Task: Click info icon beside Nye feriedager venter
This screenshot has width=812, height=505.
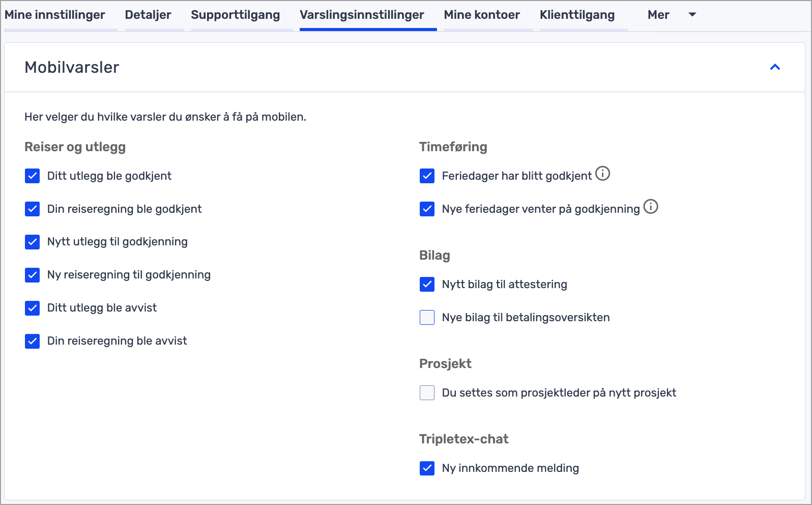Action: click(x=651, y=207)
